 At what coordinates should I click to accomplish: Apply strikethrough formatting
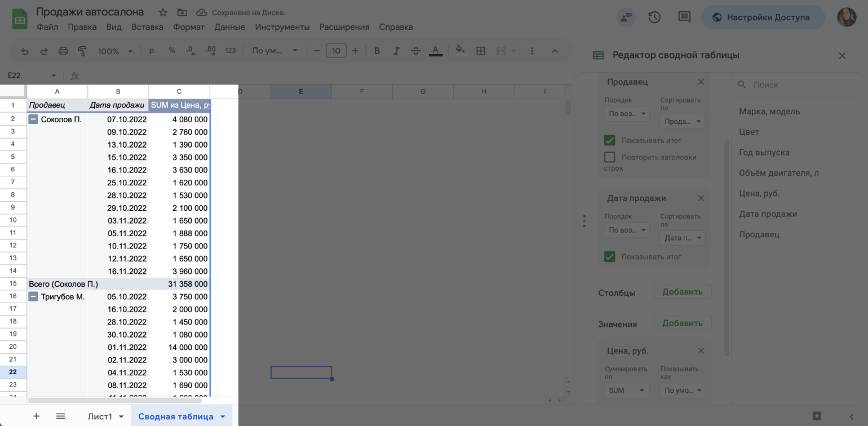(x=415, y=51)
